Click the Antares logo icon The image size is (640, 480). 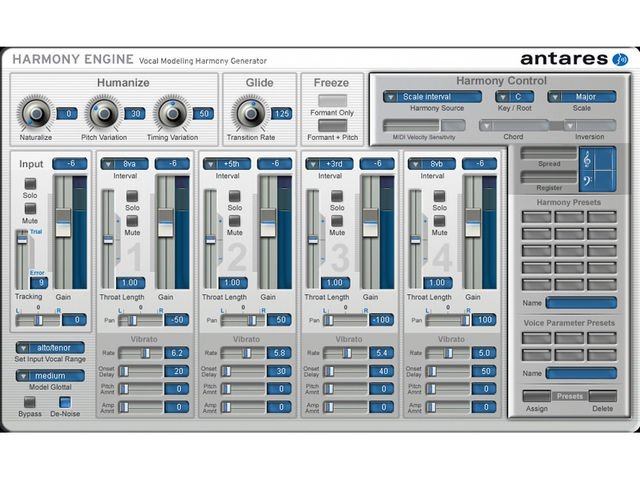click(620, 60)
